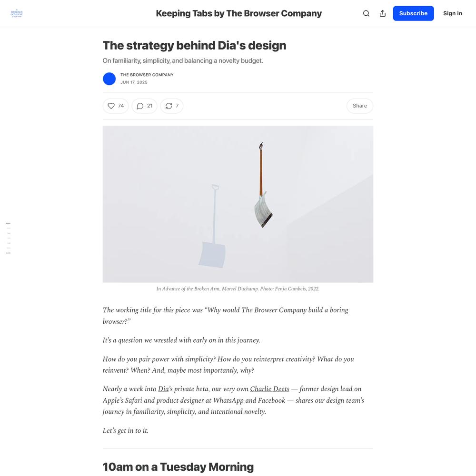The height and width of the screenshot is (476, 476).
Task: Click the Share button below byline
Action: pyautogui.click(x=360, y=106)
